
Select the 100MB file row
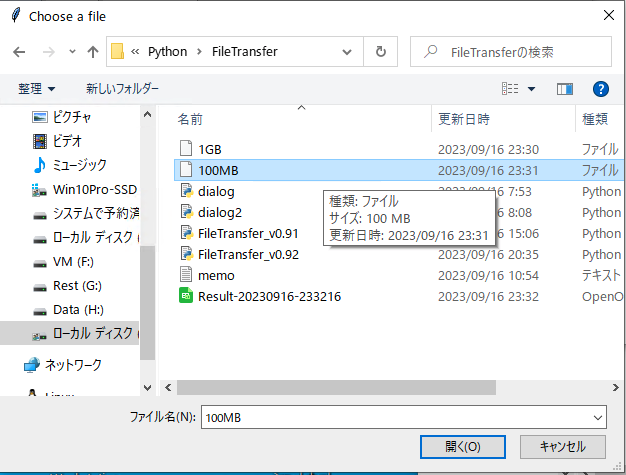pyautogui.click(x=398, y=170)
